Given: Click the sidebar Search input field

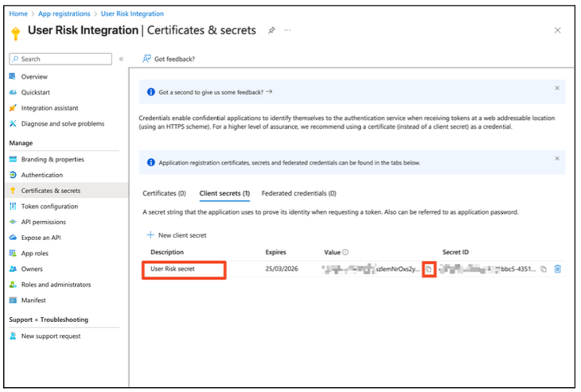Looking at the screenshot, I should [x=60, y=59].
